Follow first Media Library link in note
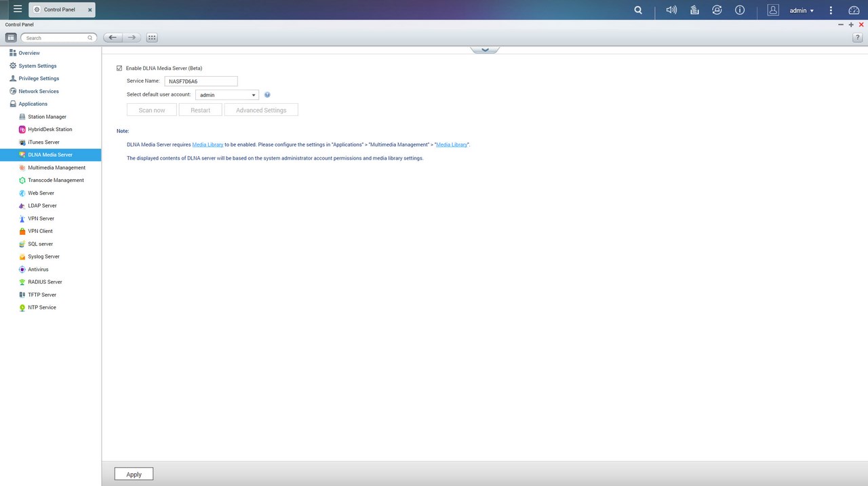This screenshot has width=868, height=486. pyautogui.click(x=208, y=145)
